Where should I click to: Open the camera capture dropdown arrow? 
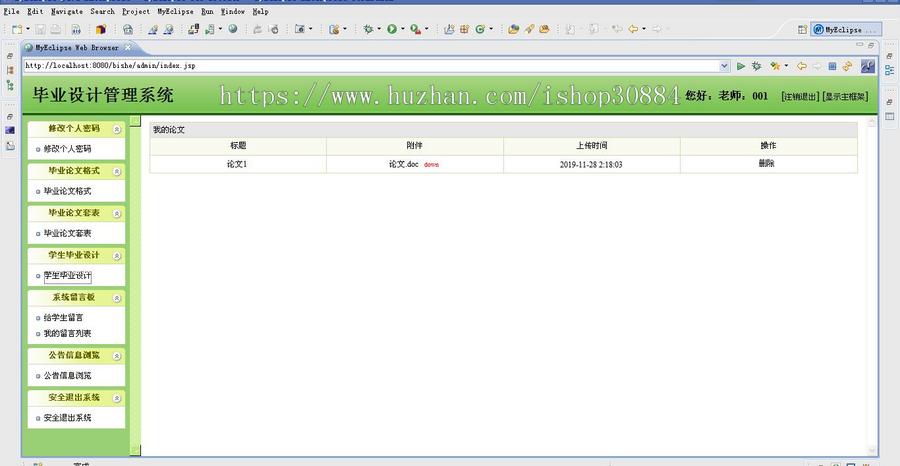pyautogui.click(x=311, y=29)
